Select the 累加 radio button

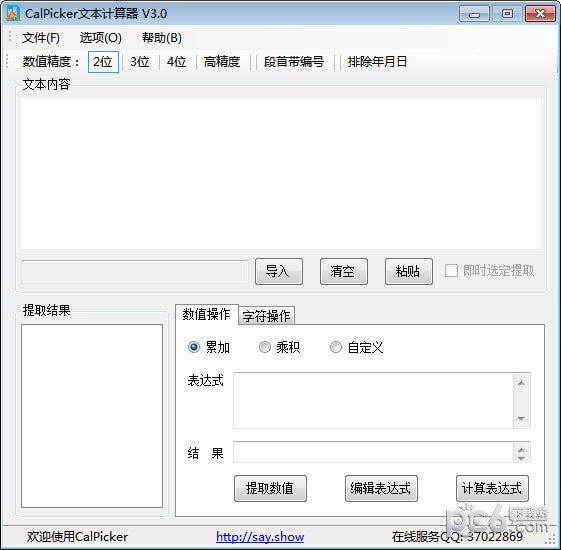tap(194, 347)
